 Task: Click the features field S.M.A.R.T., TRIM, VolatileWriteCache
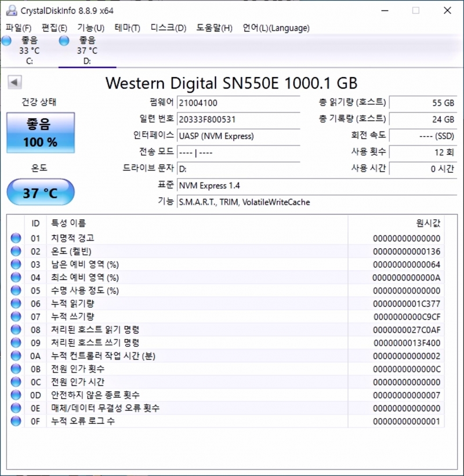coord(317,202)
